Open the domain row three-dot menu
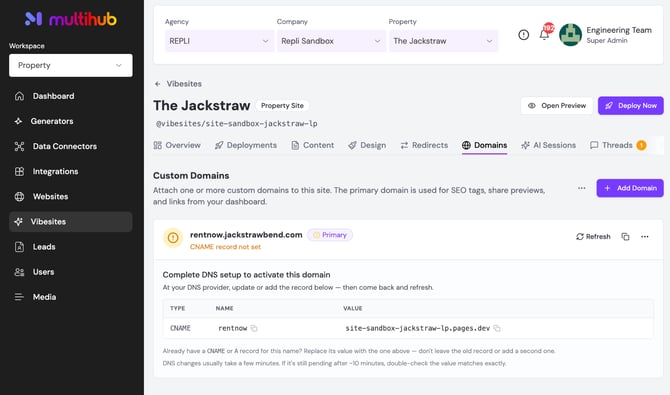 [644, 237]
